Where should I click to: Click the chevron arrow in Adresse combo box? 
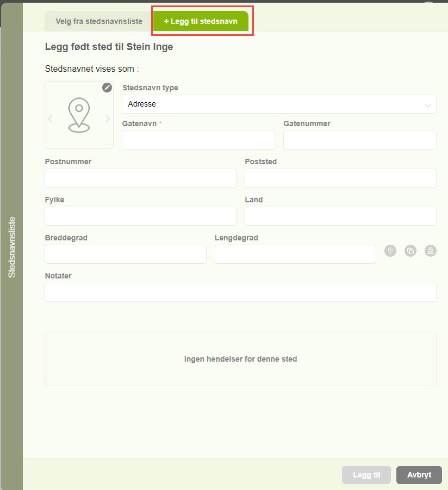pyautogui.click(x=428, y=104)
